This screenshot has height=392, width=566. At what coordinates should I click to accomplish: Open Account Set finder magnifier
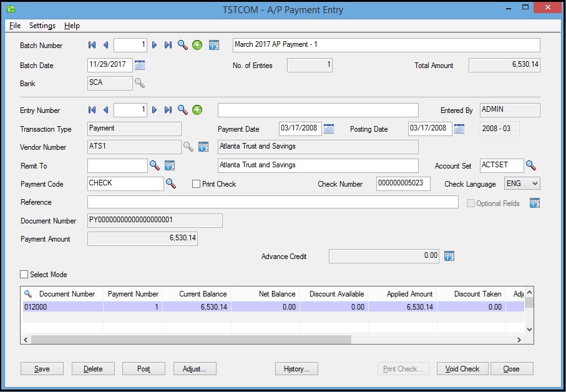(x=531, y=165)
